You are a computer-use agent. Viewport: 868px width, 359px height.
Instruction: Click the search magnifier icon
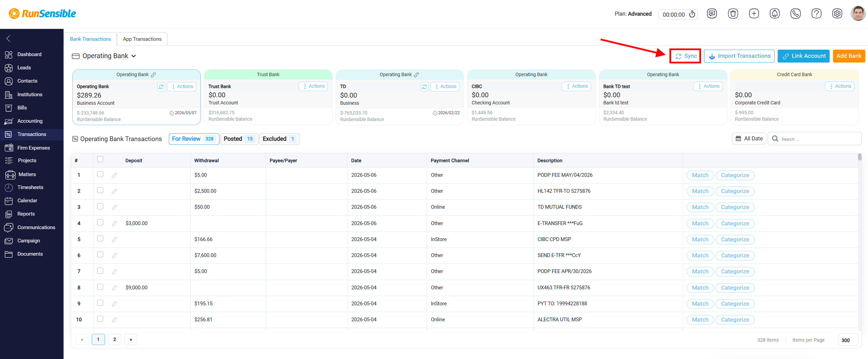775,139
